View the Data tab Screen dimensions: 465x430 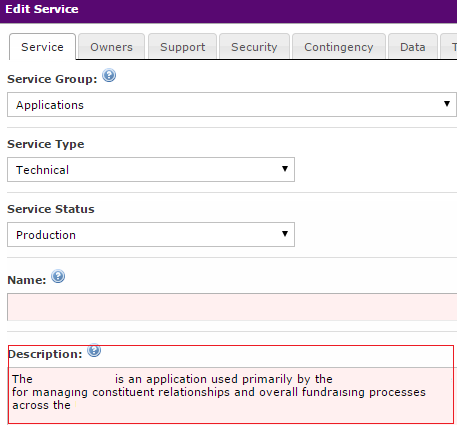pos(413,47)
